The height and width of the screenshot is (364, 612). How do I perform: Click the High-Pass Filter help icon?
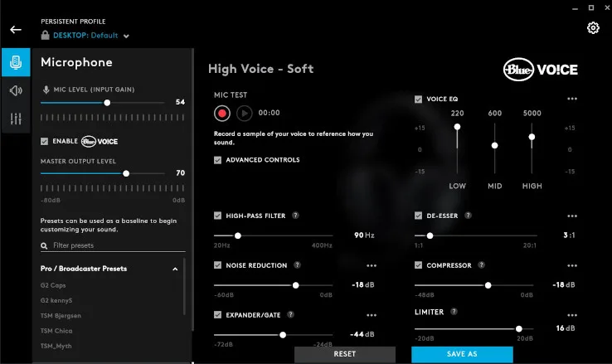click(295, 216)
